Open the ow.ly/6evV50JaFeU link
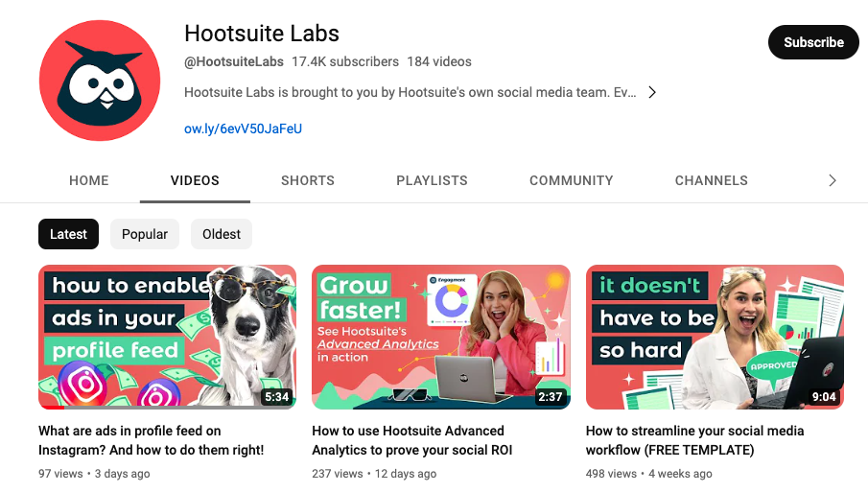The height and width of the screenshot is (492, 868). click(243, 129)
